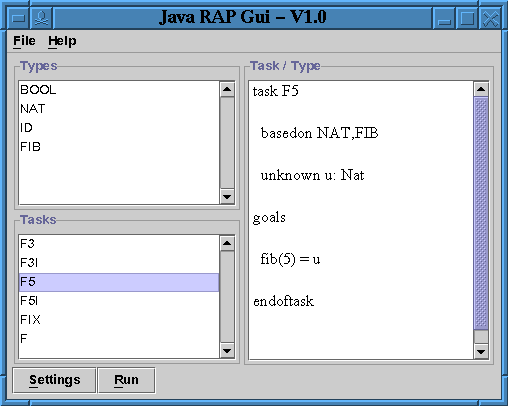
Task: Open the Help menu
Action: pos(62,41)
